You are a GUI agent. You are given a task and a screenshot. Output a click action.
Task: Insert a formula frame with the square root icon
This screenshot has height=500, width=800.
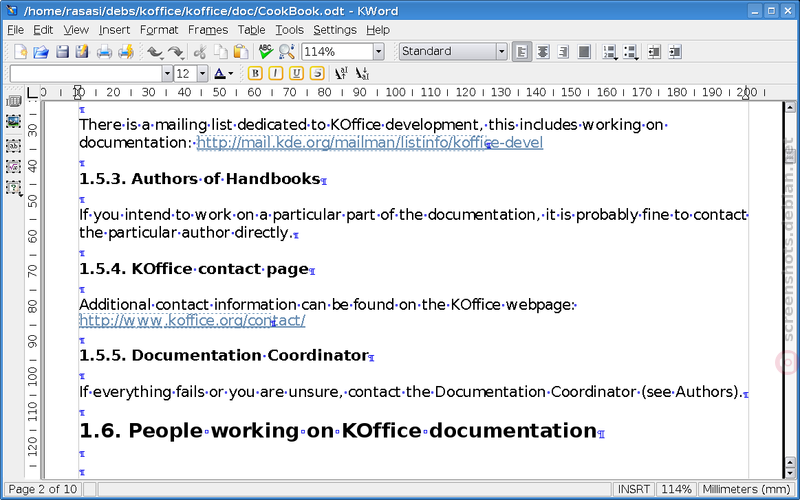pos(13,166)
